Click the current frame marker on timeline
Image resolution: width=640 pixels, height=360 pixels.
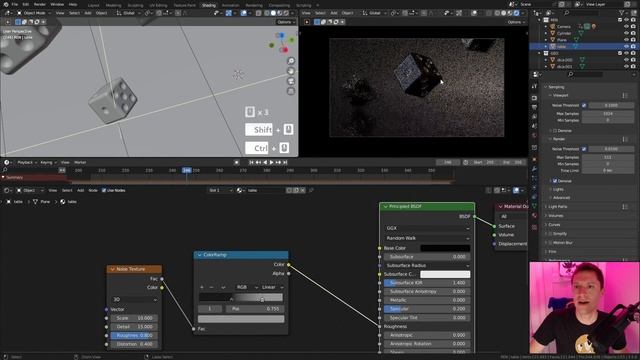click(x=187, y=170)
